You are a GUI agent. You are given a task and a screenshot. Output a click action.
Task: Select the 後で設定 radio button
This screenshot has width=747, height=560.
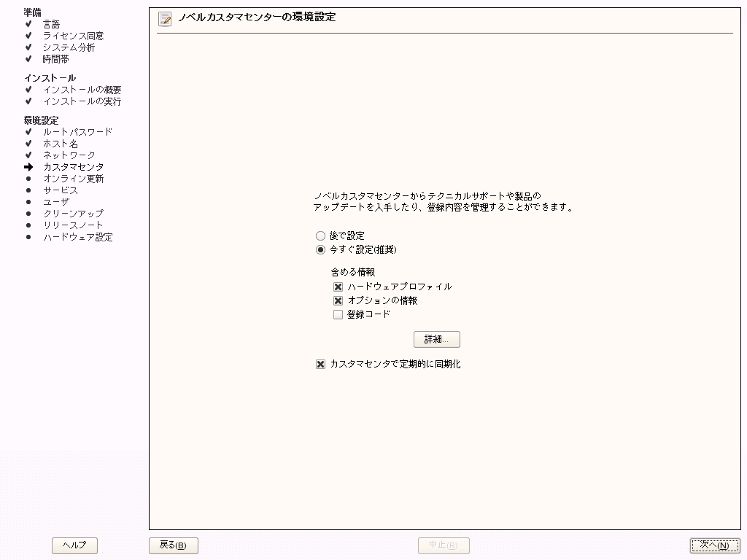tap(320, 236)
